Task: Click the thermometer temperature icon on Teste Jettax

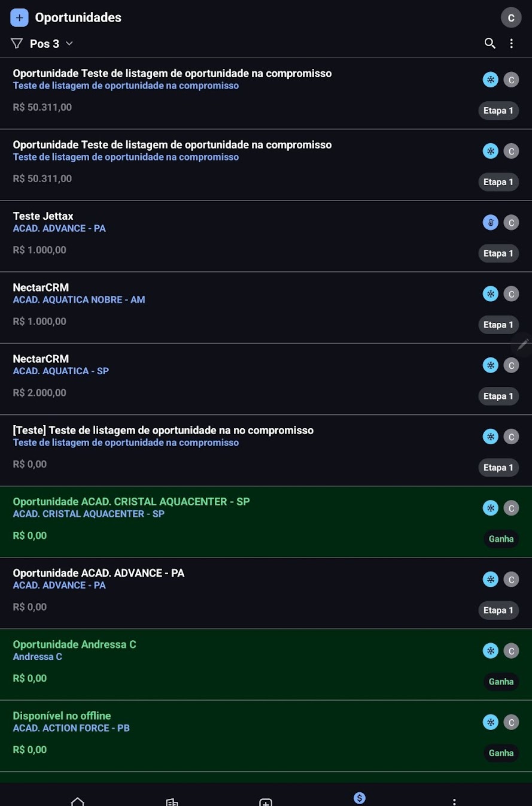Action: 490,223
